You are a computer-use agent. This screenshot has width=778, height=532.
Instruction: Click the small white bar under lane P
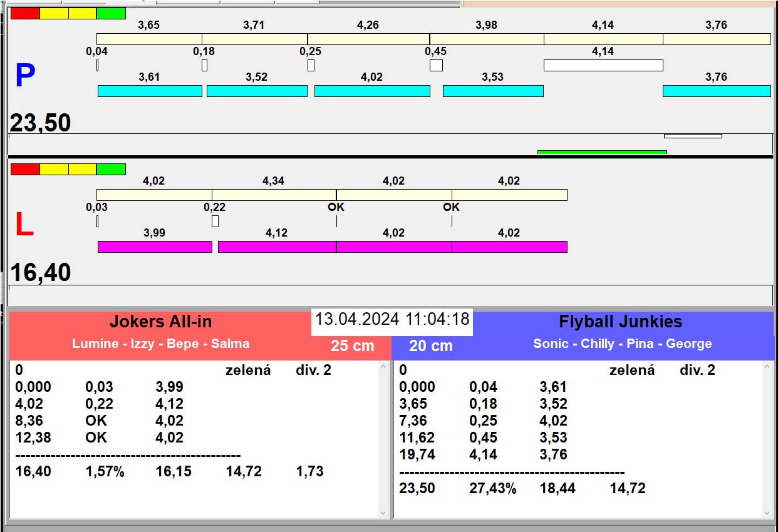[x=693, y=136]
